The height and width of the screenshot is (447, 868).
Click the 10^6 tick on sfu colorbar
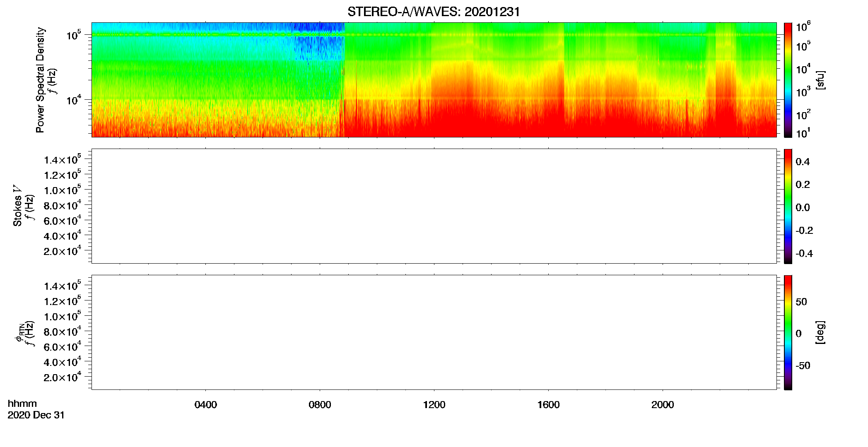pos(803,27)
